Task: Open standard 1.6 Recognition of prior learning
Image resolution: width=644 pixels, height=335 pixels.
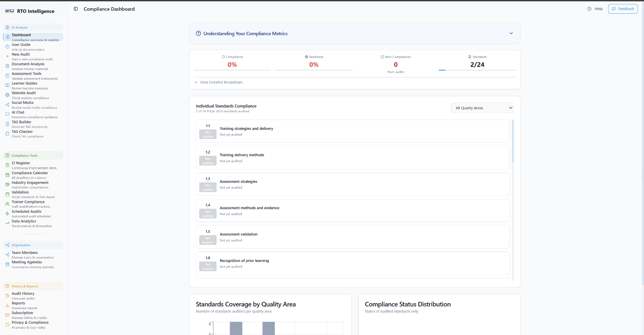Action: click(x=353, y=263)
